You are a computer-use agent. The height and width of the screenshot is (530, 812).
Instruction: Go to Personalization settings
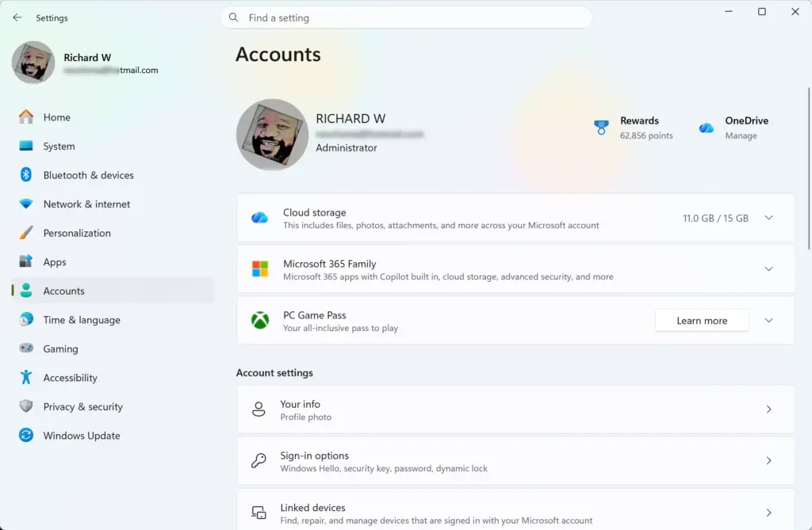tap(113, 233)
